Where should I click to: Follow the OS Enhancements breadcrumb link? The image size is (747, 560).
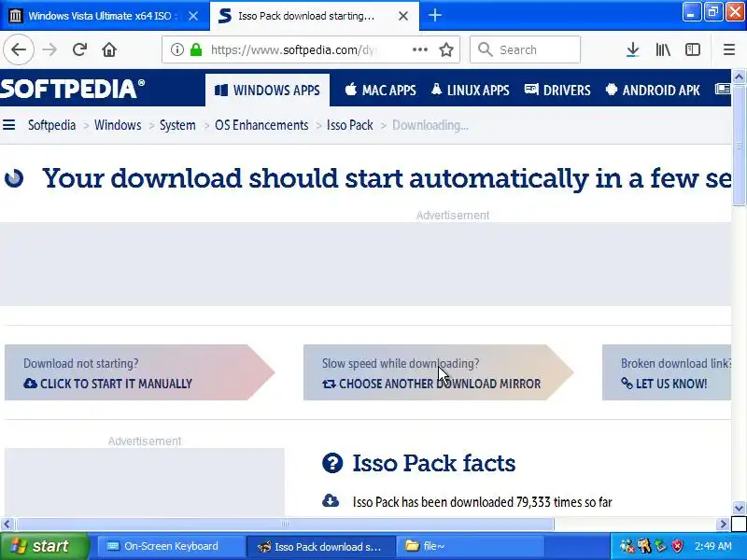tap(261, 125)
